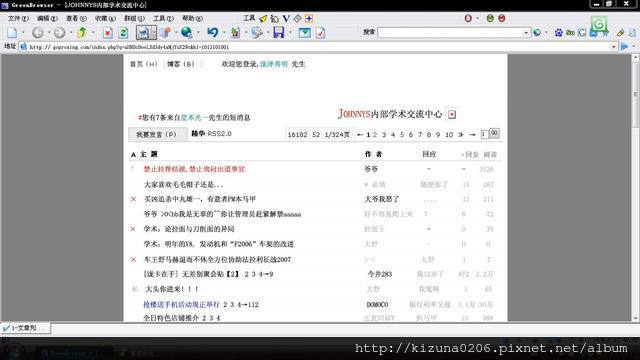Open the 查看 (View) menu
The height and width of the screenshot is (360, 640).
76,18
